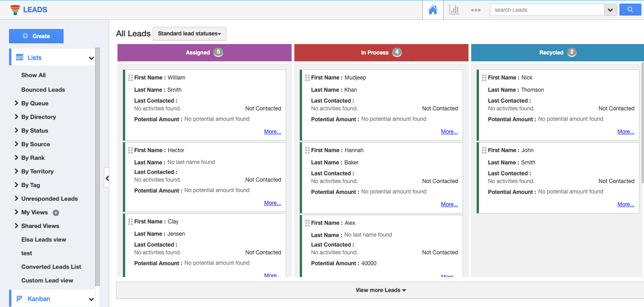Grab the drag handle on Nick's card

[x=484, y=78]
